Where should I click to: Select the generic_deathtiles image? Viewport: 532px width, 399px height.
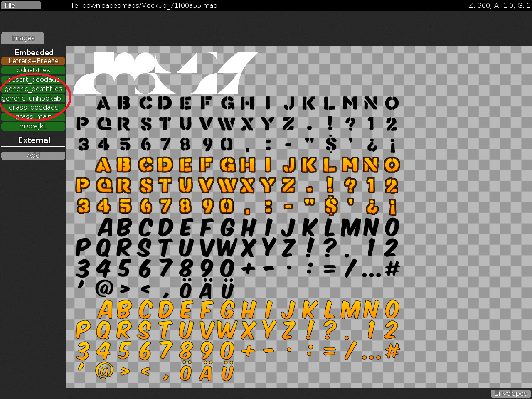(33, 89)
